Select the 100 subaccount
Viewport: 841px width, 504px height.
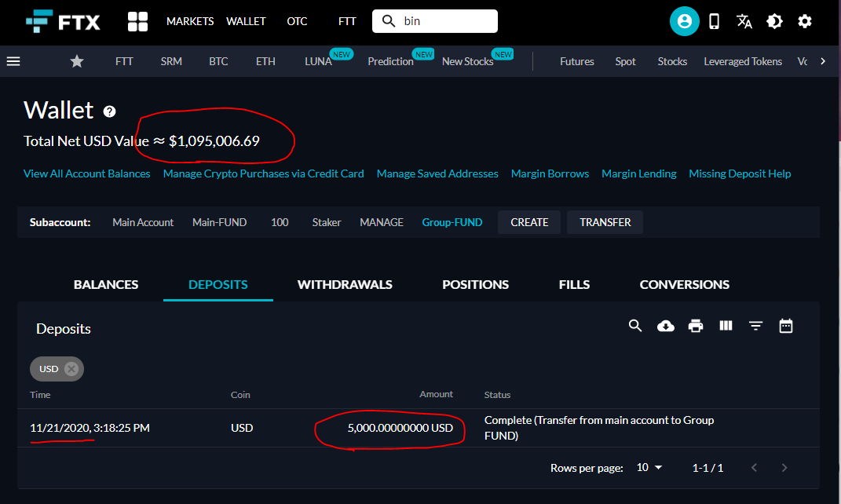[280, 222]
